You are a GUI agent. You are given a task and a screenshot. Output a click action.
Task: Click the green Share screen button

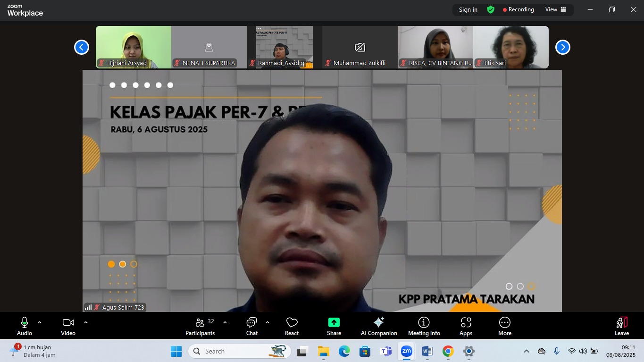tap(334, 326)
